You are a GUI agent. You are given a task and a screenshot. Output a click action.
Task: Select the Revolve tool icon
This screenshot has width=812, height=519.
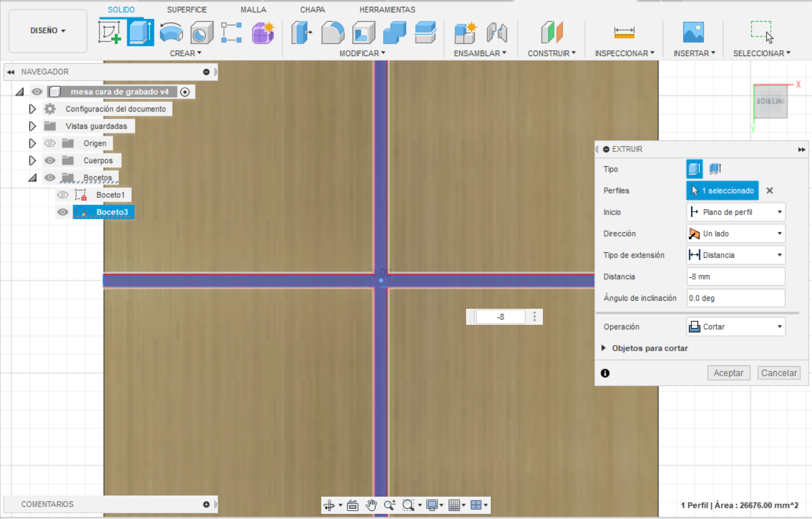coord(171,32)
